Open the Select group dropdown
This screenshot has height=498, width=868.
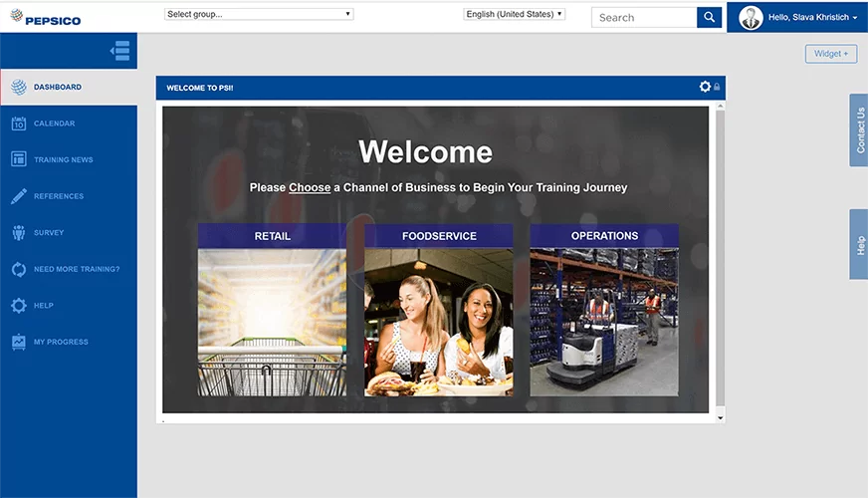(x=259, y=14)
